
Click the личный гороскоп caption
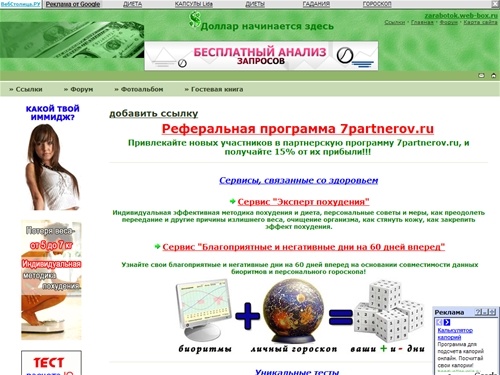[x=294, y=349]
